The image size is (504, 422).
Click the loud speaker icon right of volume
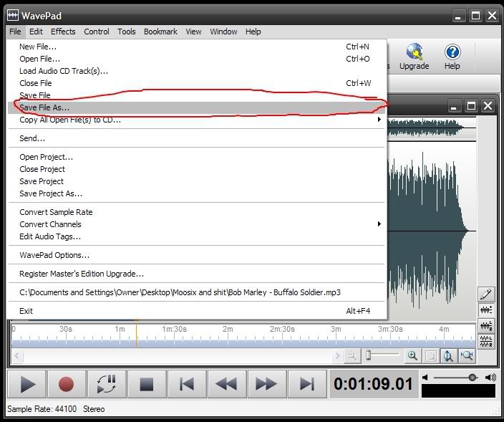pyautogui.click(x=491, y=378)
